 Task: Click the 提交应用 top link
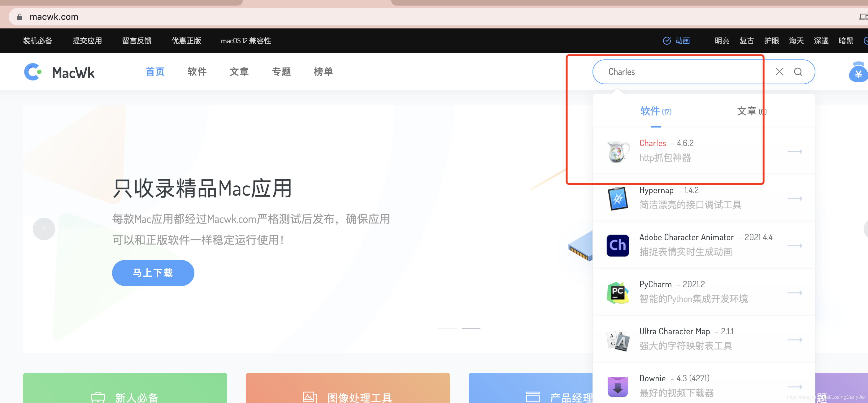click(87, 41)
